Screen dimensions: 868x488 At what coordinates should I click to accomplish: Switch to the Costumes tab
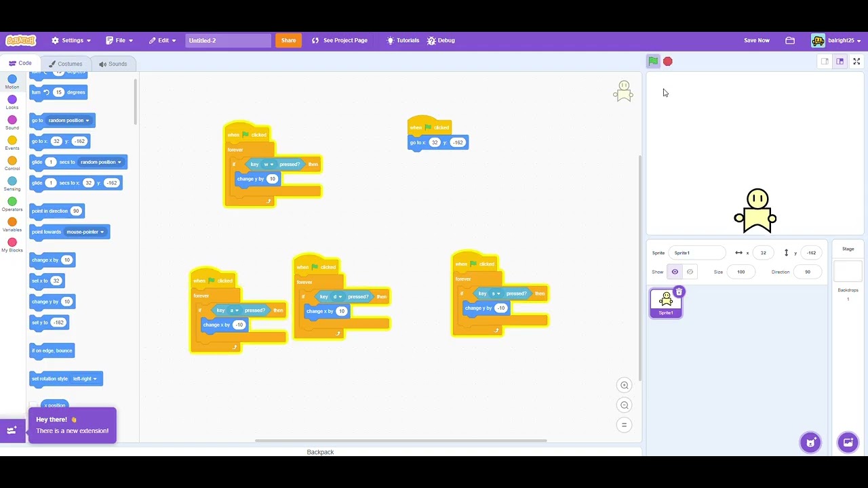pos(66,64)
